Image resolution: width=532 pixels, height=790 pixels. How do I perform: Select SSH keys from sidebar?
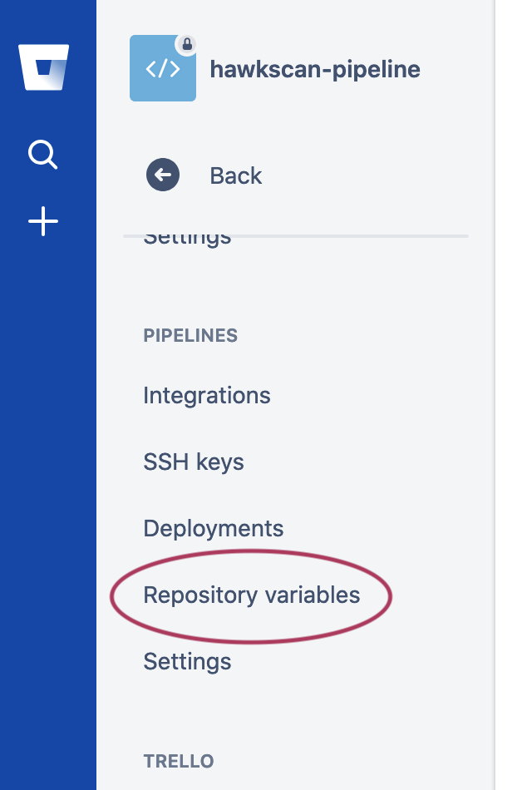click(194, 462)
